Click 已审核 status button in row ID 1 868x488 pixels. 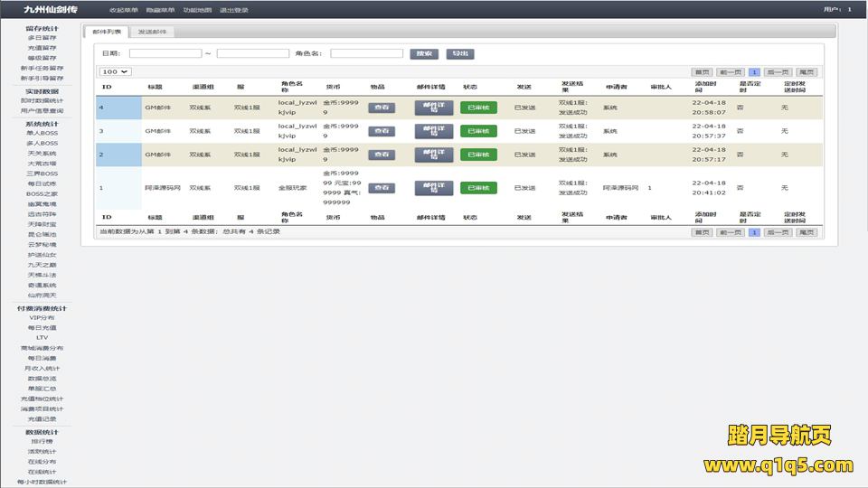(478, 188)
